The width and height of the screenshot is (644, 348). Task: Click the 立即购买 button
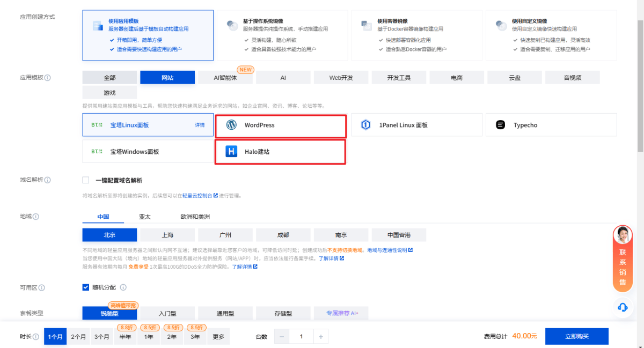[x=576, y=336]
